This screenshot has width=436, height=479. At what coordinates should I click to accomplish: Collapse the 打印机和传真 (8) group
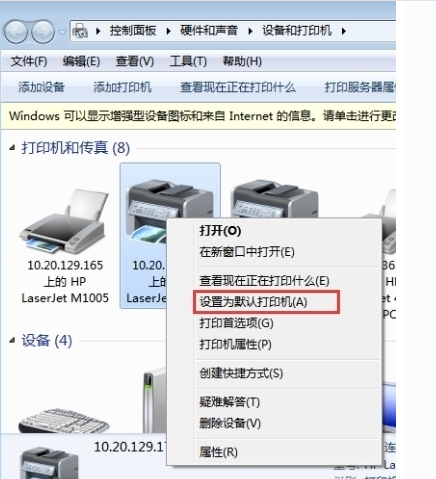point(12,148)
